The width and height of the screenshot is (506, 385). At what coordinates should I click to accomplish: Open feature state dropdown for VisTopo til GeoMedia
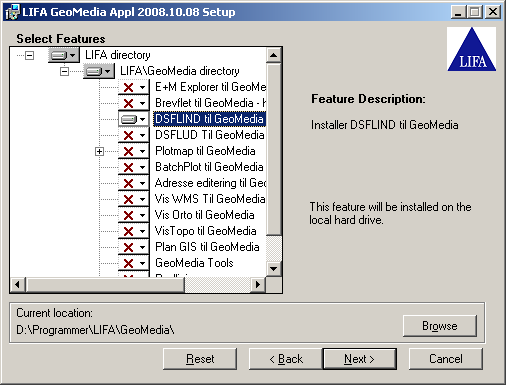(x=134, y=231)
